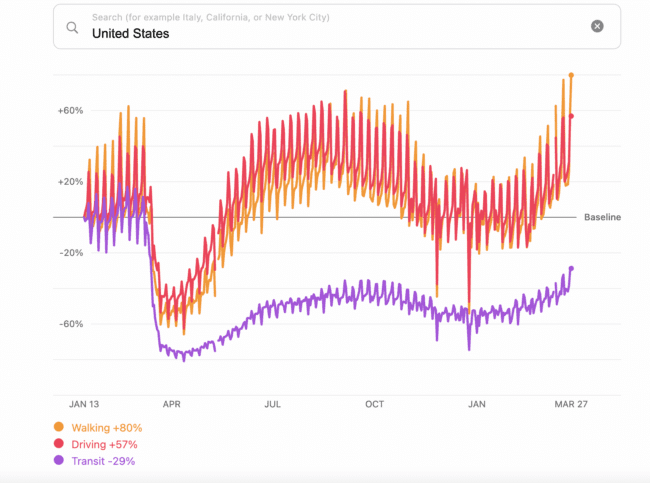Click the purple Transit legend dot
Image resolution: width=650 pixels, height=483 pixels.
pyautogui.click(x=58, y=461)
